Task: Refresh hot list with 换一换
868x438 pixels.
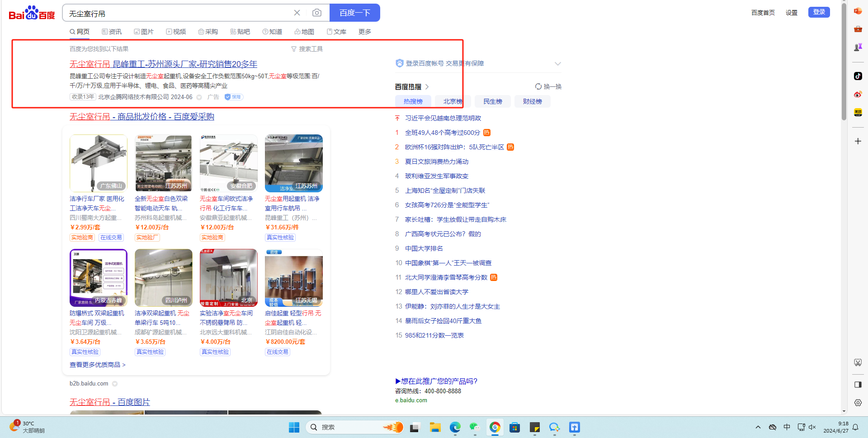Action: tap(548, 86)
